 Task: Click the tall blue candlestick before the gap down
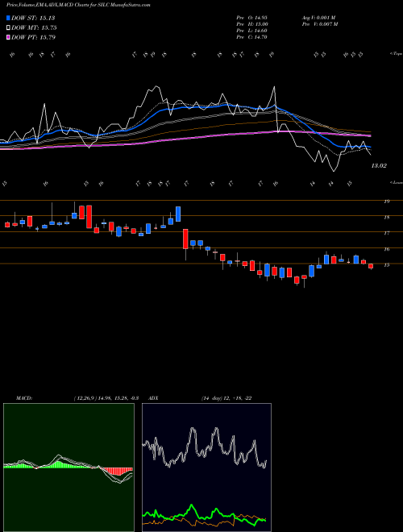[x=178, y=214]
